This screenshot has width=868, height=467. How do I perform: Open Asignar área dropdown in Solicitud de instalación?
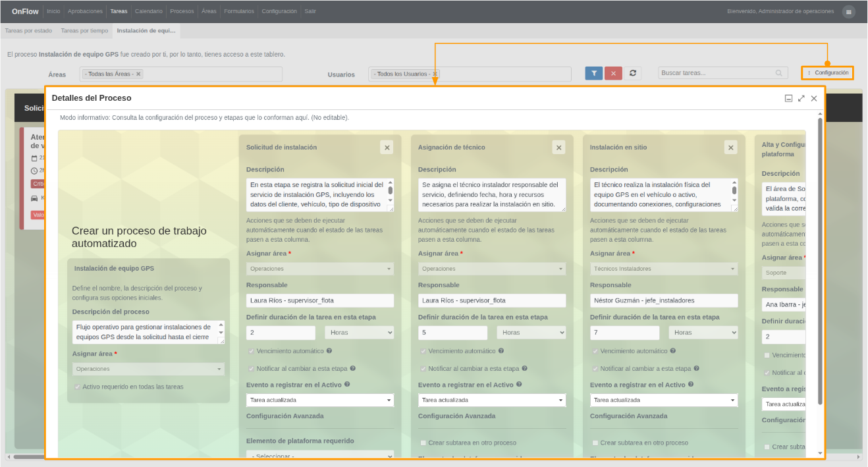[320, 269]
